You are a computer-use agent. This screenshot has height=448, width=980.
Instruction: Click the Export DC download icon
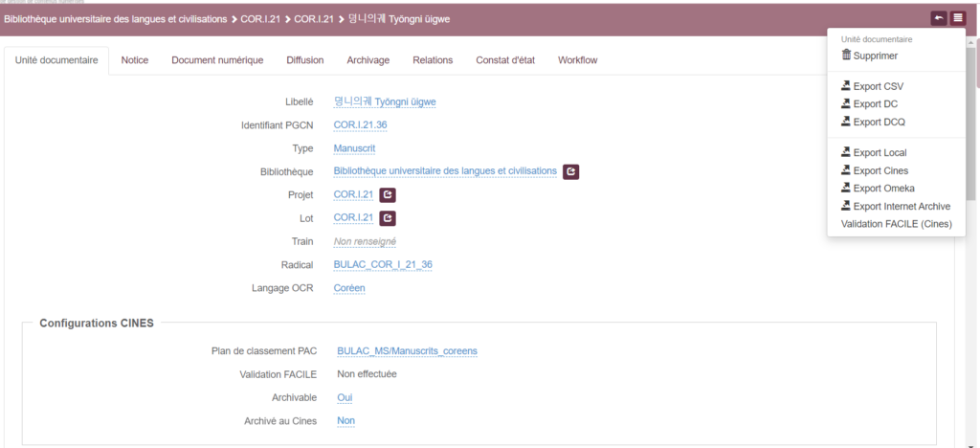(x=846, y=103)
